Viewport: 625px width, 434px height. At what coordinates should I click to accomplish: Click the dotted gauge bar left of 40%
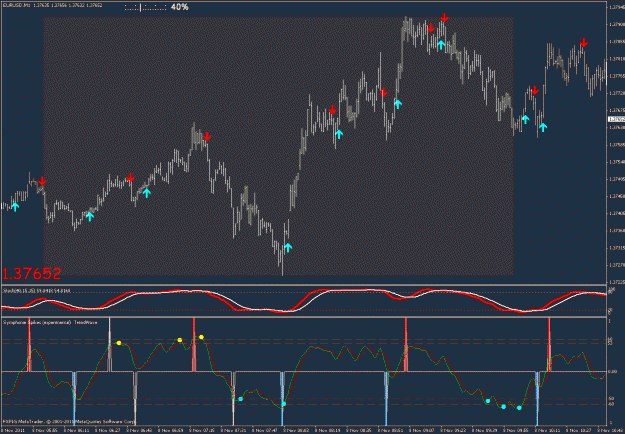[x=145, y=7]
